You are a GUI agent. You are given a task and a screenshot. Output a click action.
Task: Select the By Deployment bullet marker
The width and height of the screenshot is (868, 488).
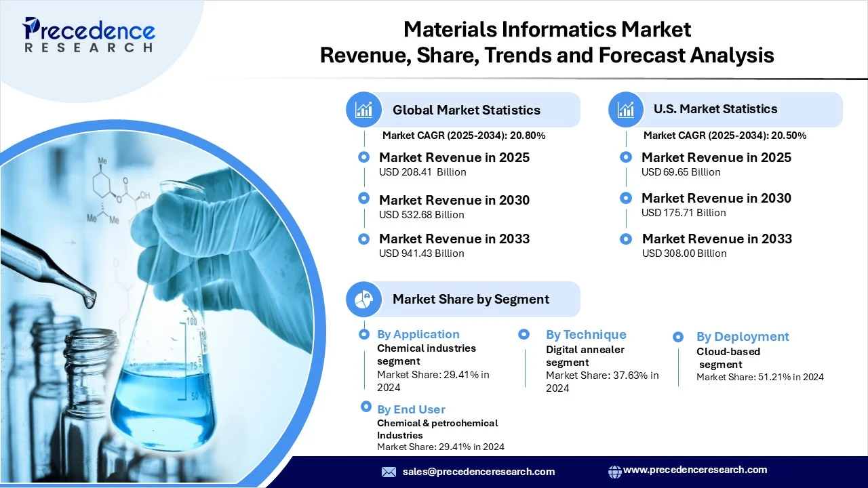pyautogui.click(x=677, y=336)
